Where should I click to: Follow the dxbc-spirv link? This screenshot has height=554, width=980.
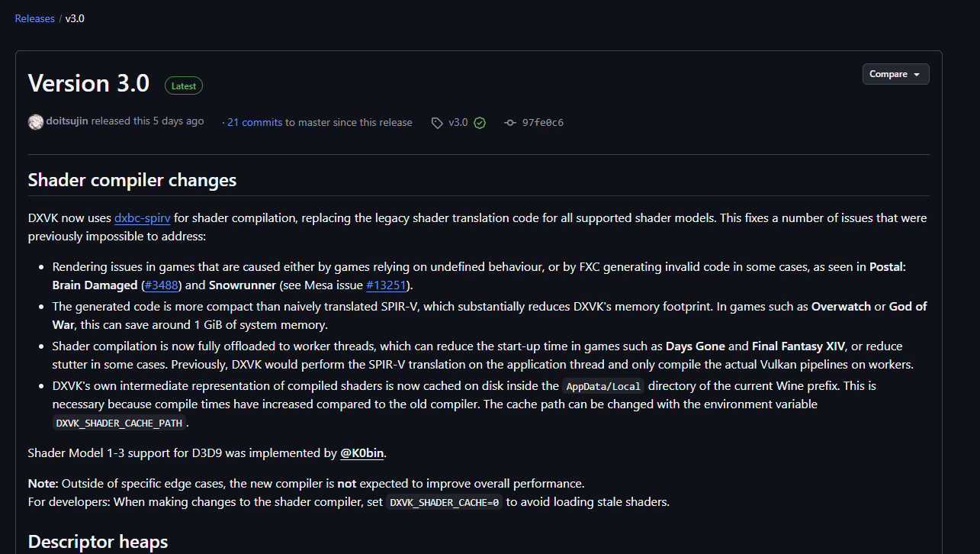143,218
